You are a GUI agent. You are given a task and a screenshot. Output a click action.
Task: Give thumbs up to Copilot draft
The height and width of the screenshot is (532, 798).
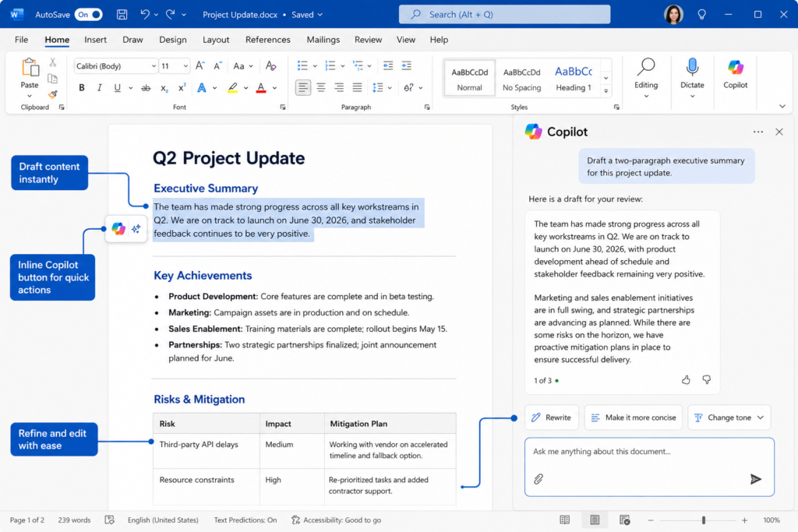(x=686, y=380)
